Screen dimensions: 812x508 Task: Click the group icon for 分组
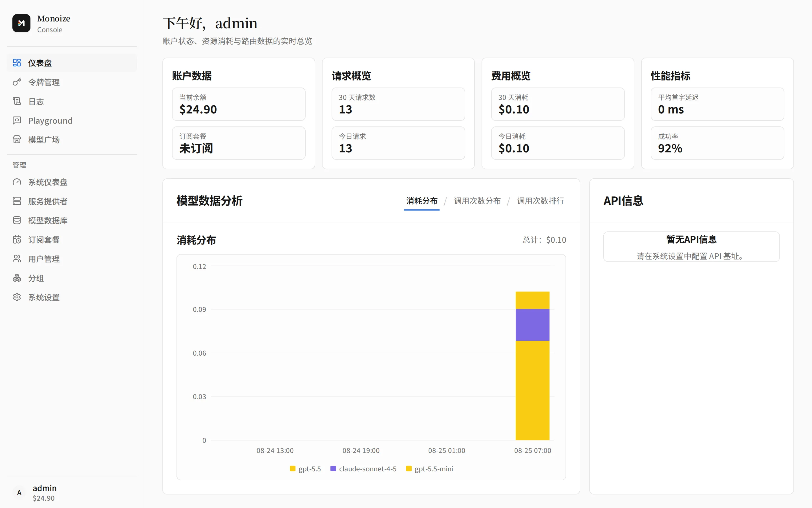17,278
